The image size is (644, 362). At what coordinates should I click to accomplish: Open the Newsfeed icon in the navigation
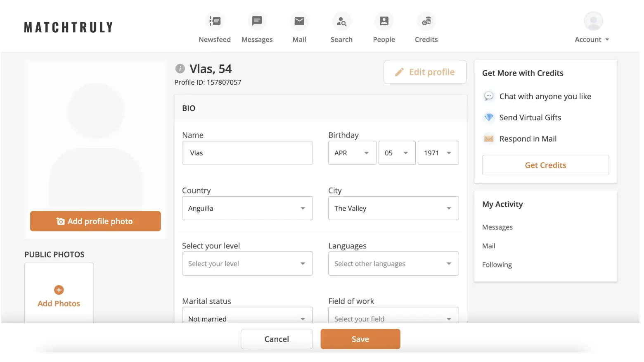point(215,21)
